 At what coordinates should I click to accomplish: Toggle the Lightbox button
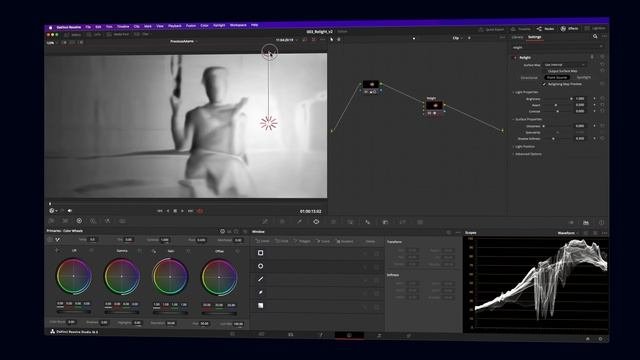pos(595,28)
